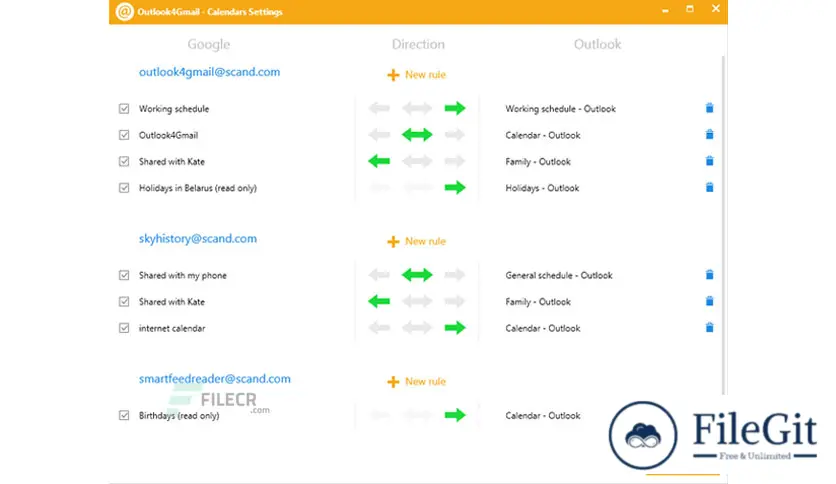The image size is (836, 484).
Task: Delete Family rule under skyhistory account
Action: [x=709, y=301]
